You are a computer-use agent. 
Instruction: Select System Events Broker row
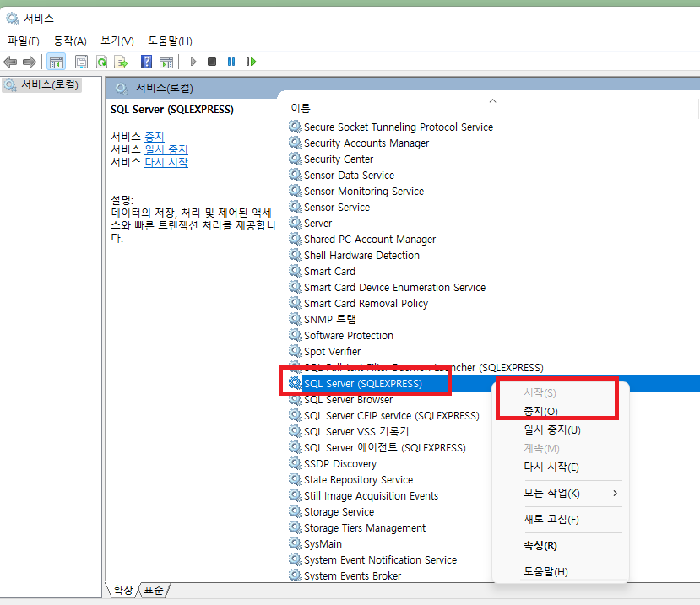tap(352, 575)
